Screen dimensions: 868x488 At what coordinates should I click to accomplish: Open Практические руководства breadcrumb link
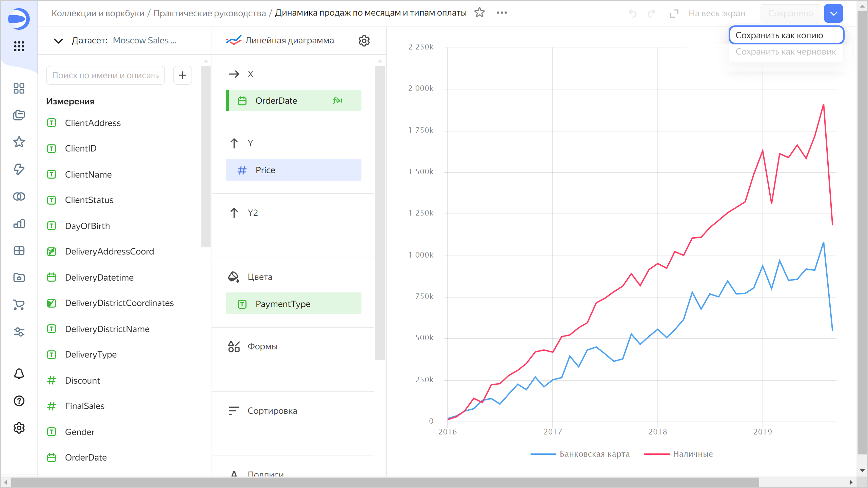coord(210,13)
